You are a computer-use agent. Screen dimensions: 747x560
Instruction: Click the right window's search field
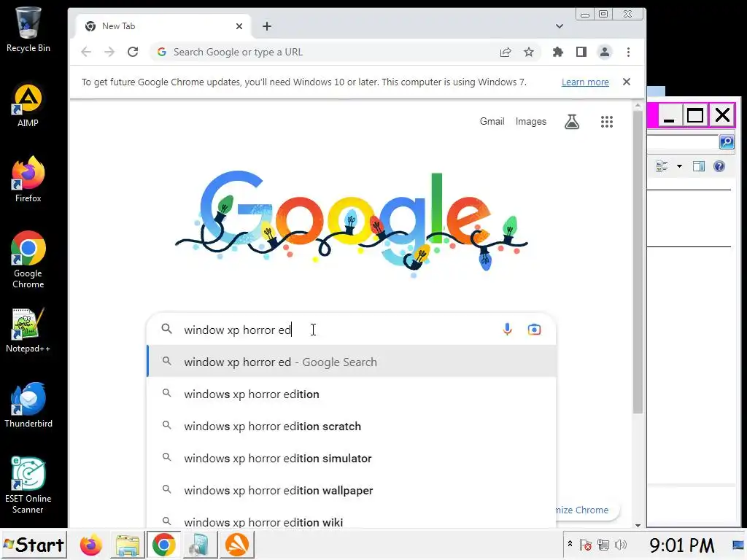682,141
